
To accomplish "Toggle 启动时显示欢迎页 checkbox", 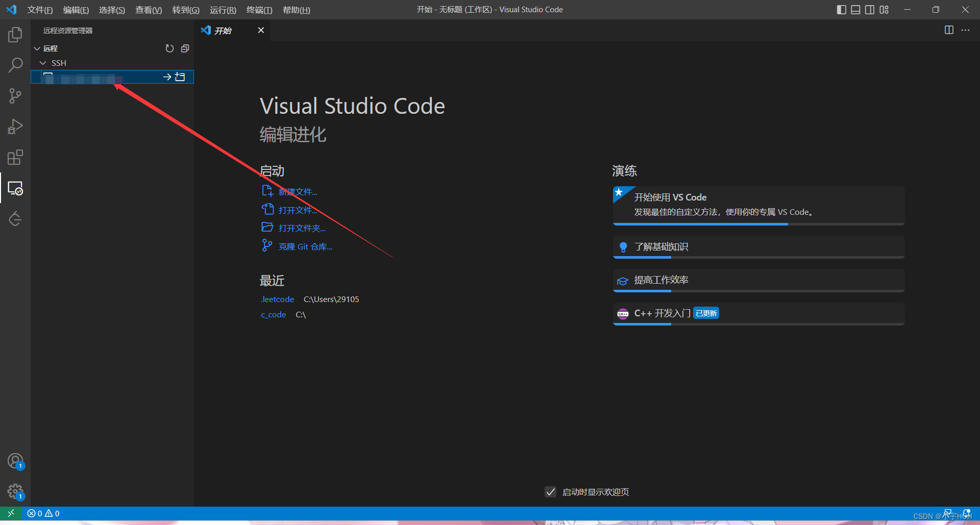I will click(550, 492).
